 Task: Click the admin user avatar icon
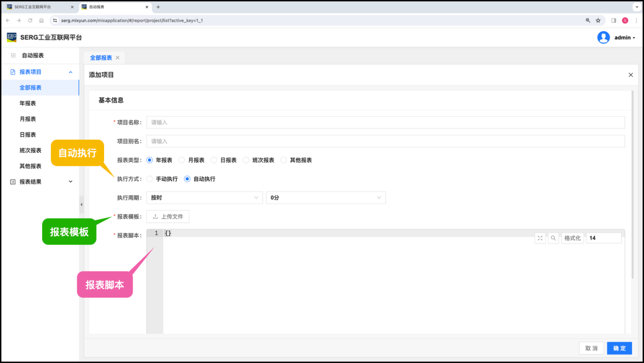click(x=603, y=38)
